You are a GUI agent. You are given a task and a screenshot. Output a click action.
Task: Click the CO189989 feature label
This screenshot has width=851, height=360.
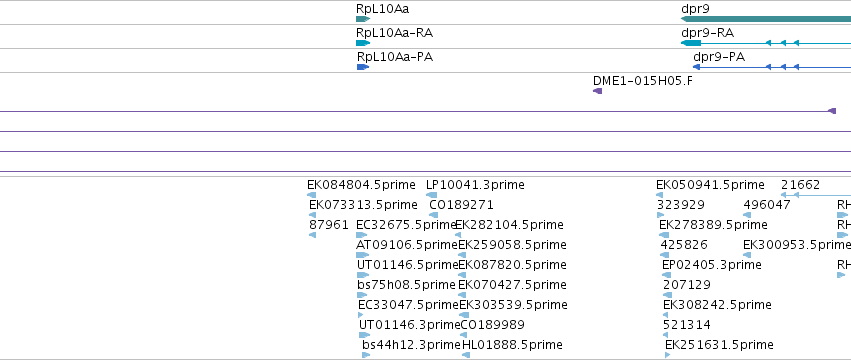tap(493, 325)
